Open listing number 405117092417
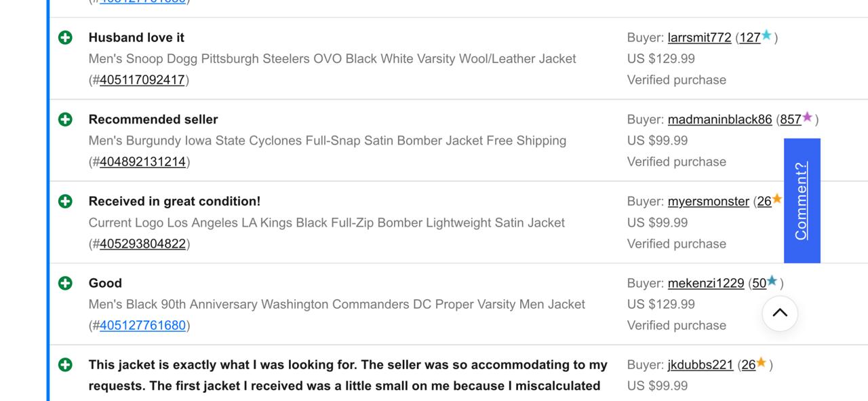The image size is (868, 401). 142,79
